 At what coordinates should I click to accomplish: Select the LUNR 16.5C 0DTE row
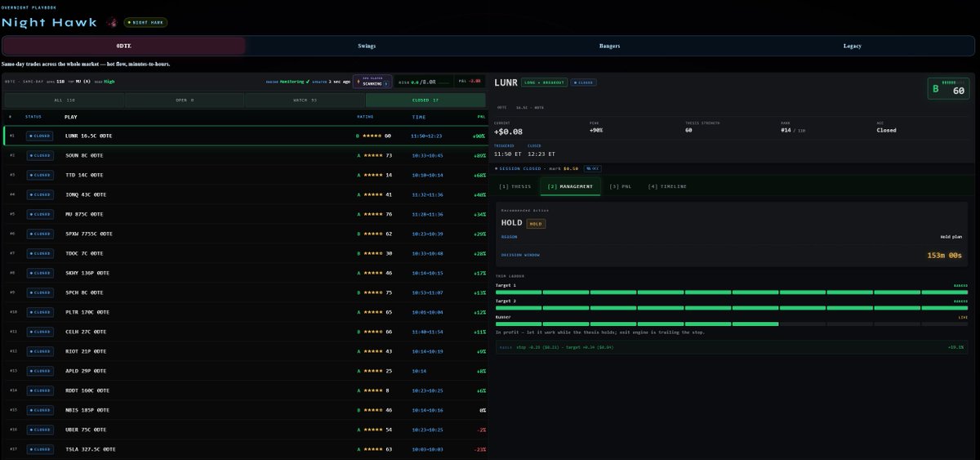(245, 136)
